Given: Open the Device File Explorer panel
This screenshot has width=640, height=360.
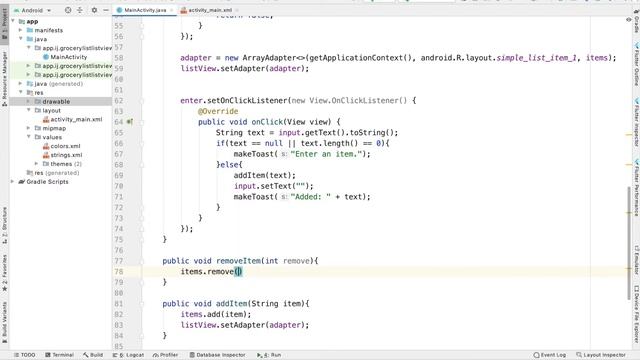Looking at the screenshot, I should 636,313.
